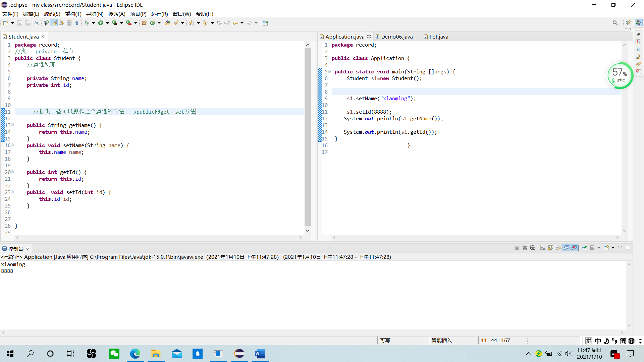
Task: Toggle Show Whitespace Characters pilcrow button
Action: 77,23
